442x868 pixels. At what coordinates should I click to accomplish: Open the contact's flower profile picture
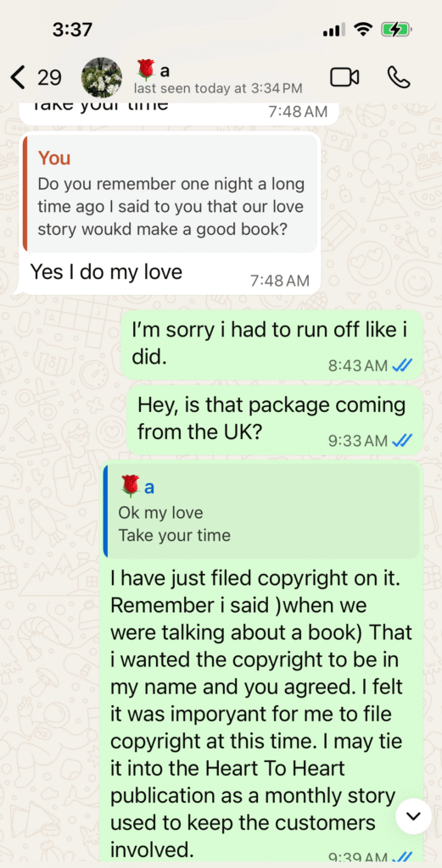102,77
